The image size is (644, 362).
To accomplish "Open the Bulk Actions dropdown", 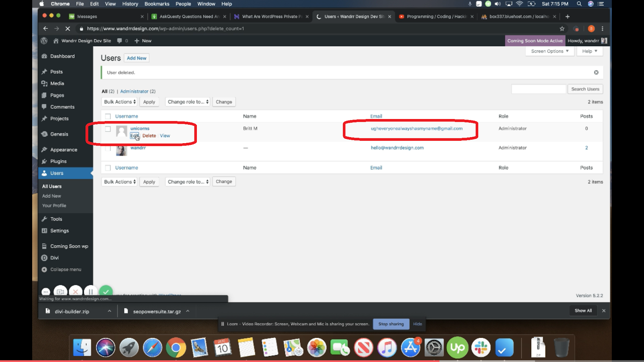I will [119, 102].
